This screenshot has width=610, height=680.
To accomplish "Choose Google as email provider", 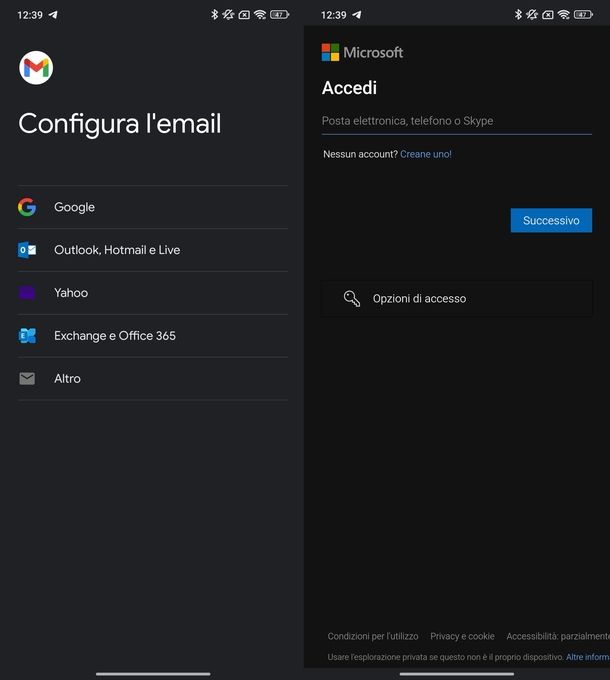I will pos(153,207).
